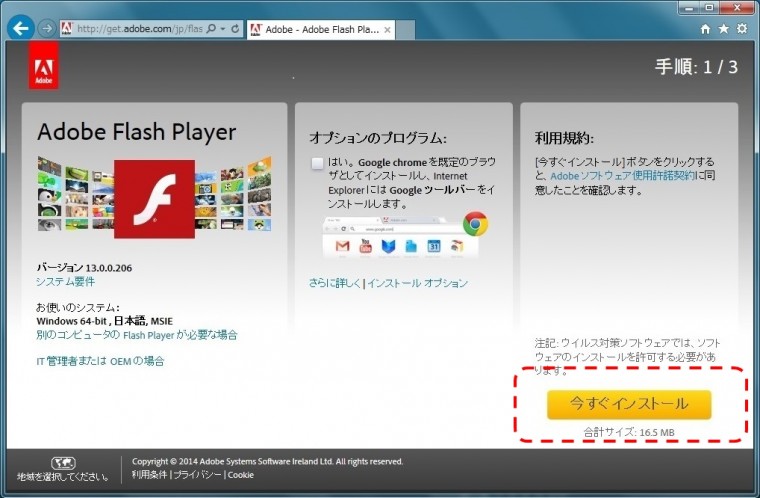Click the 合計サイズ: 16.5 MB text

[x=629, y=432]
